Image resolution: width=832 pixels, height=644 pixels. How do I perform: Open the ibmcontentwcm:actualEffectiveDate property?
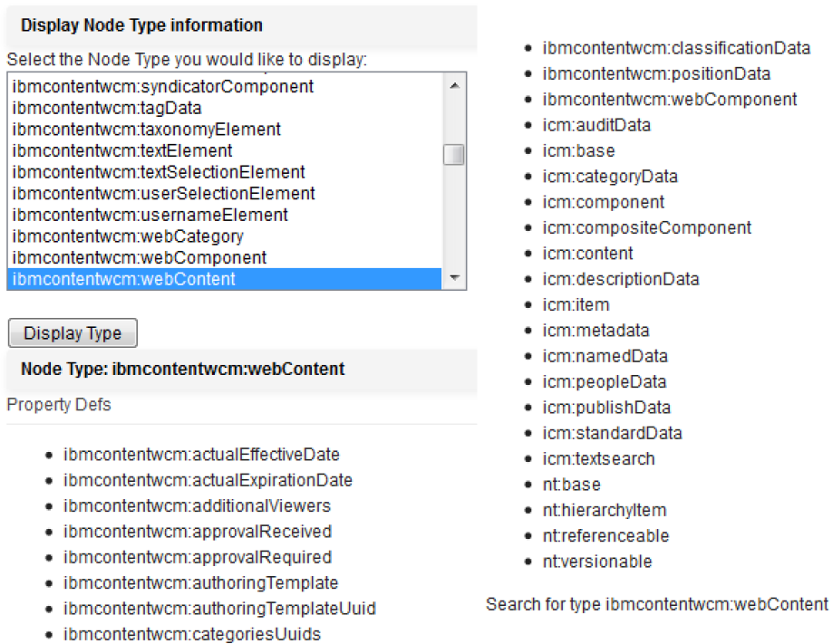click(201, 455)
